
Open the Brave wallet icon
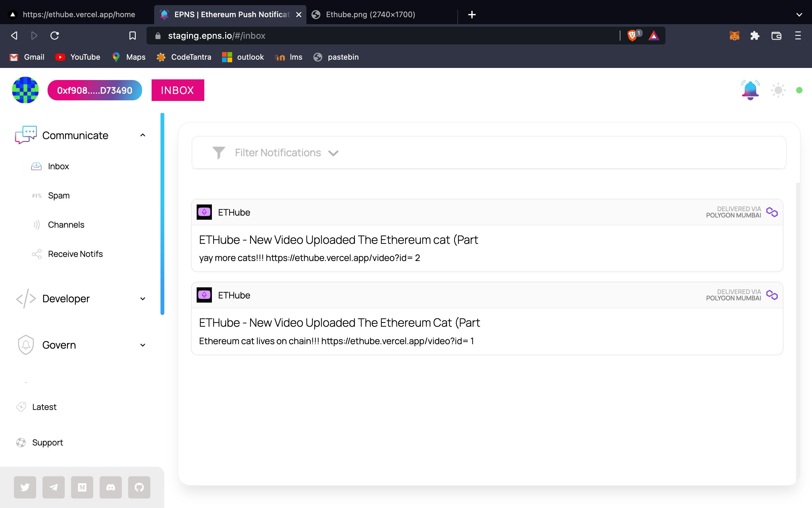(776, 36)
